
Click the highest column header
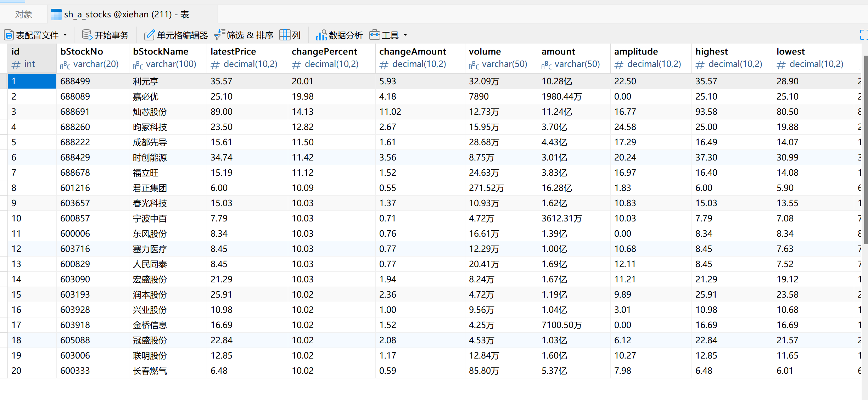click(x=732, y=58)
